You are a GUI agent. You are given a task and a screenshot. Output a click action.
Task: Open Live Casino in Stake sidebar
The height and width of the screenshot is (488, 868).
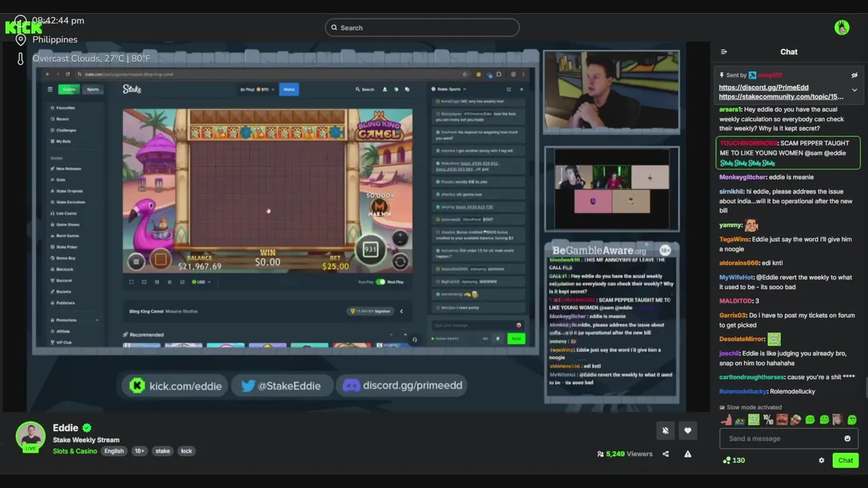[63, 213]
